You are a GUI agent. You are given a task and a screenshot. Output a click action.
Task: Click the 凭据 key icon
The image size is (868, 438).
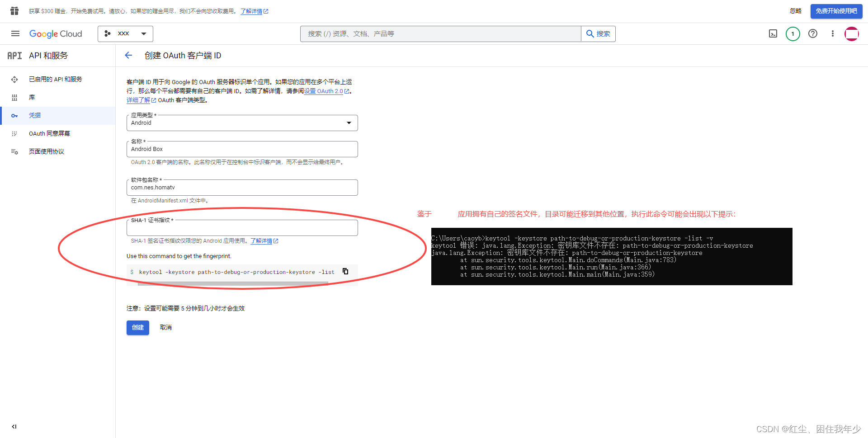[x=14, y=116]
